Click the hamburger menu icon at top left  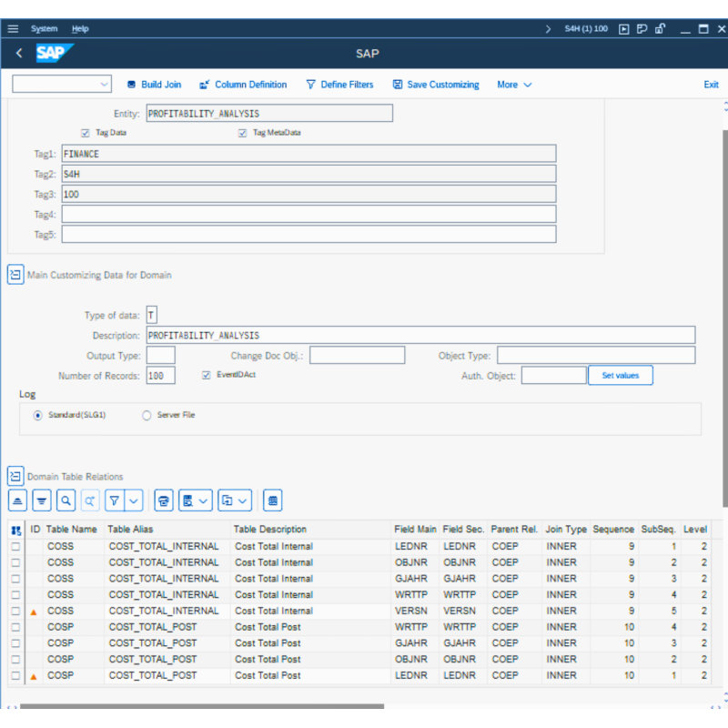(x=13, y=29)
